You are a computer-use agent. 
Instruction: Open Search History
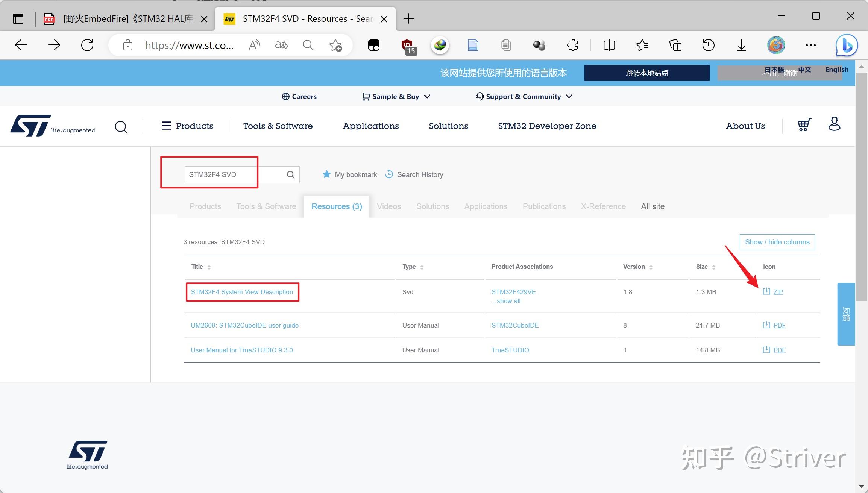click(414, 174)
